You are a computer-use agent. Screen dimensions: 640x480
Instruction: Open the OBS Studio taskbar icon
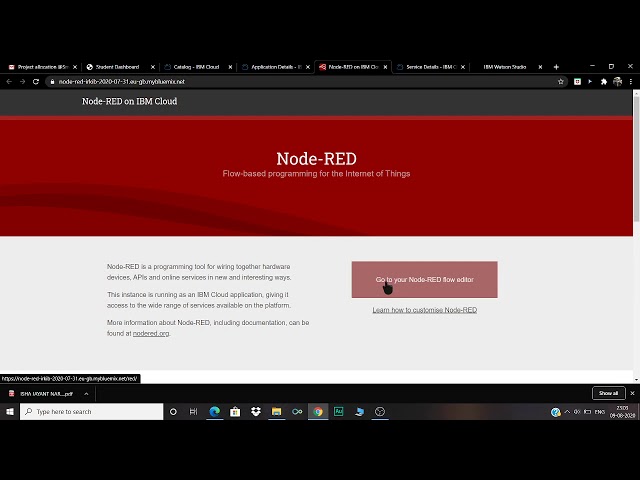click(380, 411)
